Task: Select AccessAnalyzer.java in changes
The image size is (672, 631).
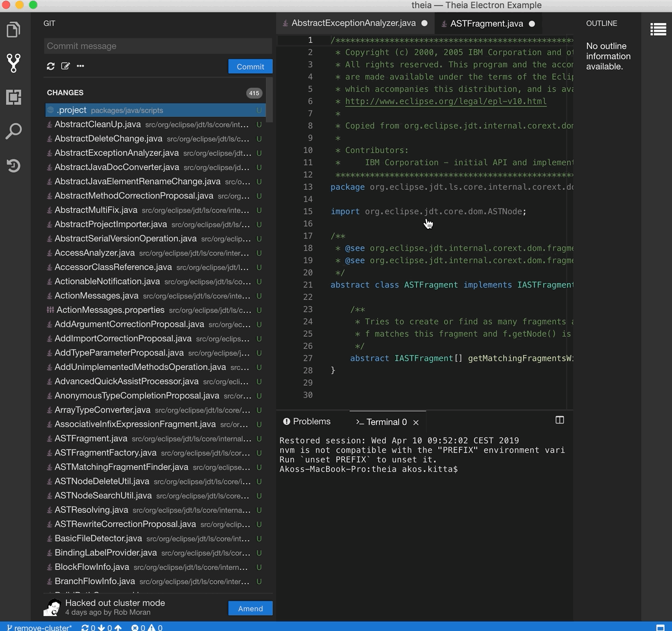Action: (x=155, y=253)
